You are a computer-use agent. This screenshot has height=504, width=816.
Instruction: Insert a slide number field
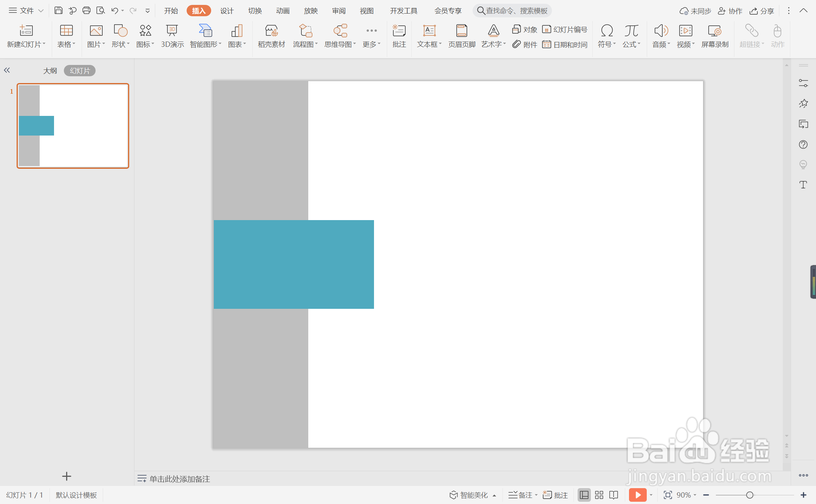[x=565, y=29]
